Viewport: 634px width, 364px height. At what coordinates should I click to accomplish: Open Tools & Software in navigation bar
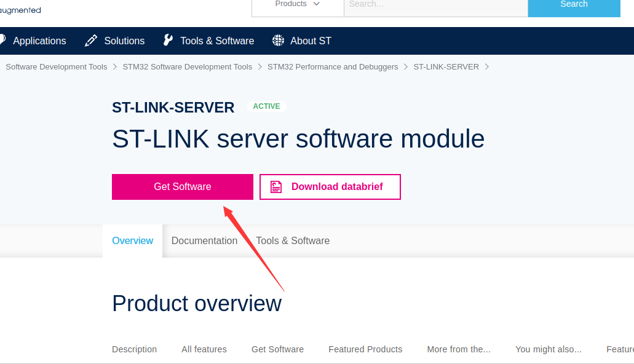click(217, 41)
